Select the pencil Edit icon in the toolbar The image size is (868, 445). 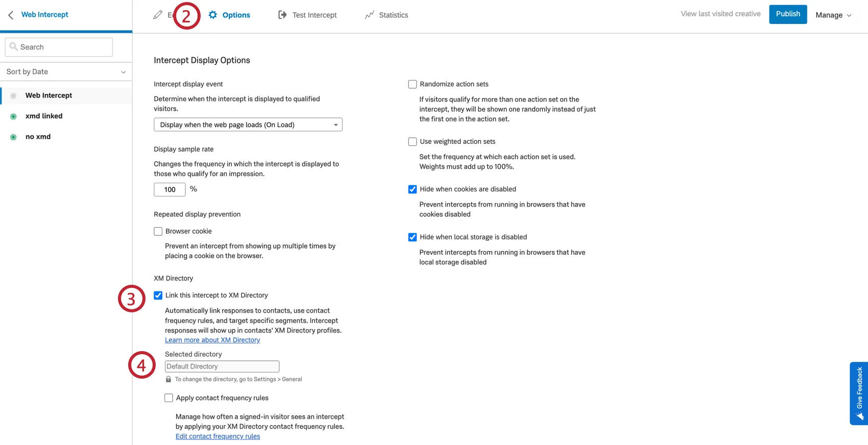point(158,15)
